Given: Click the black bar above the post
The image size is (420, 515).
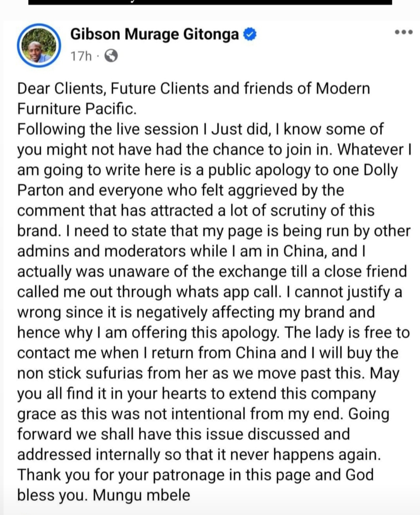Looking at the screenshot, I should tap(210, 2).
